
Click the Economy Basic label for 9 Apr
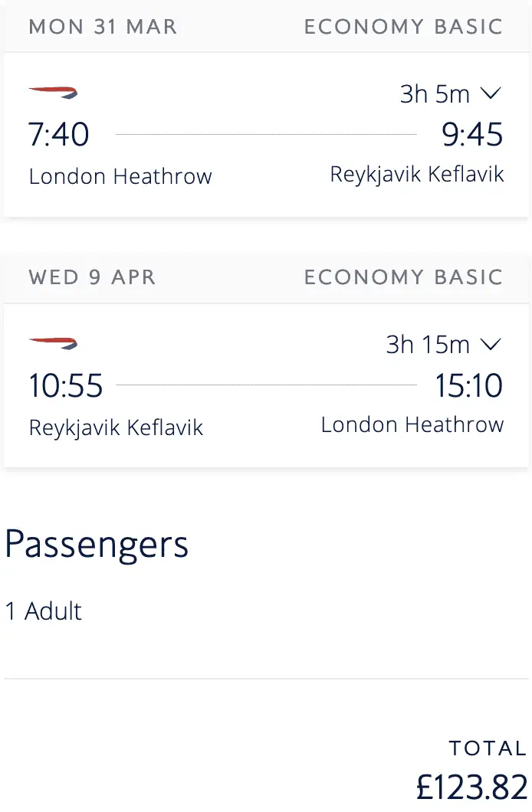click(403, 277)
